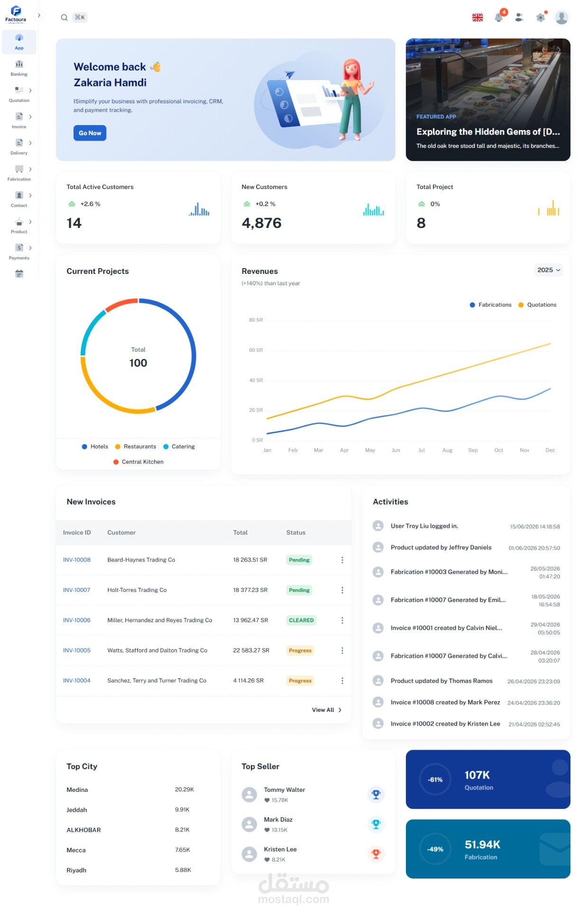
Task: Click the Invoice ID column header
Action: click(77, 533)
